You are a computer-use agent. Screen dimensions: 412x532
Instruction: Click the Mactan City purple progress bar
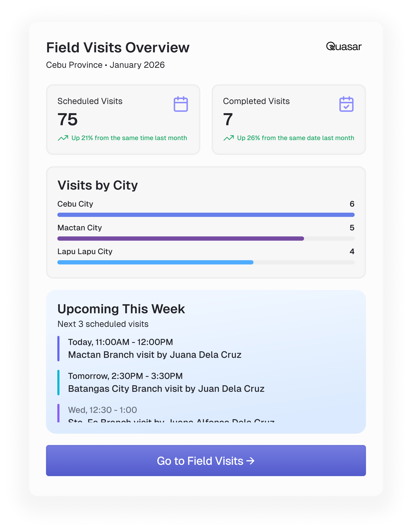180,238
